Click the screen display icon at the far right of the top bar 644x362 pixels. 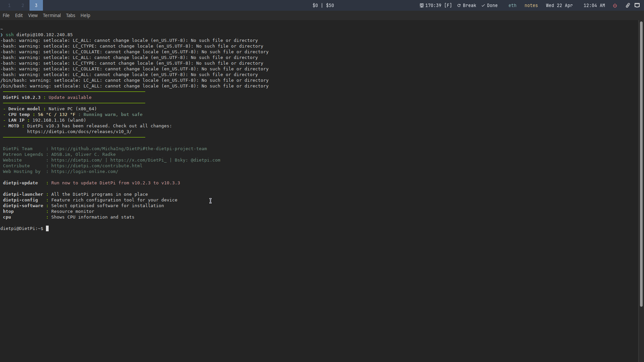pos(637,5)
